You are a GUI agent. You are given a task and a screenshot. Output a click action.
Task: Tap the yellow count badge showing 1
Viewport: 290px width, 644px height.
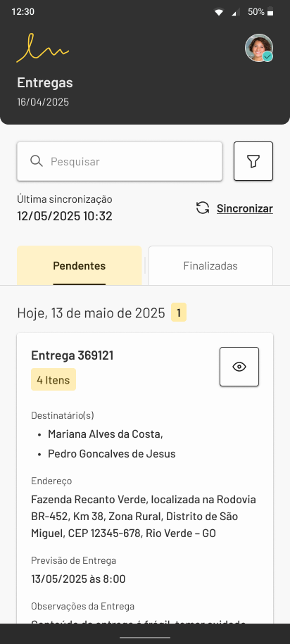(179, 313)
